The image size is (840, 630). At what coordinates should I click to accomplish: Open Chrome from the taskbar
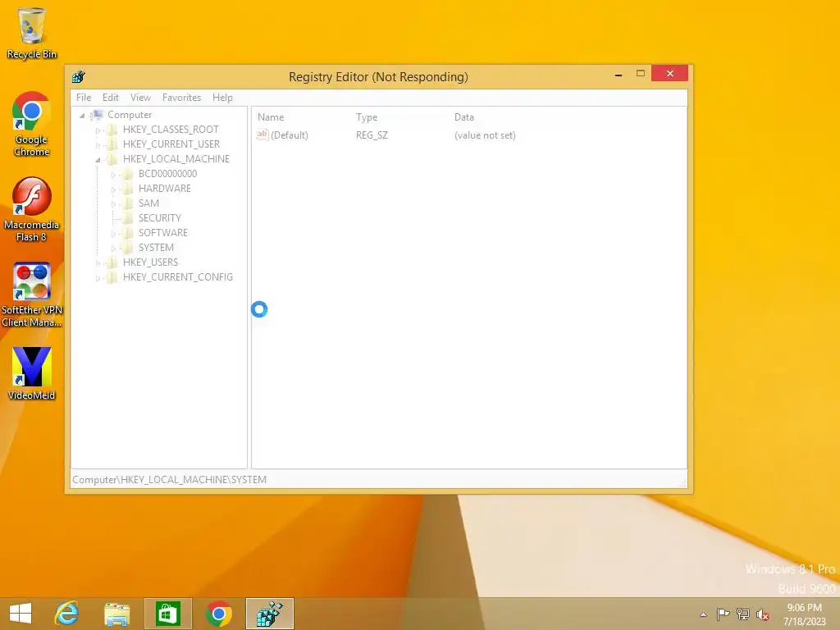click(218, 614)
